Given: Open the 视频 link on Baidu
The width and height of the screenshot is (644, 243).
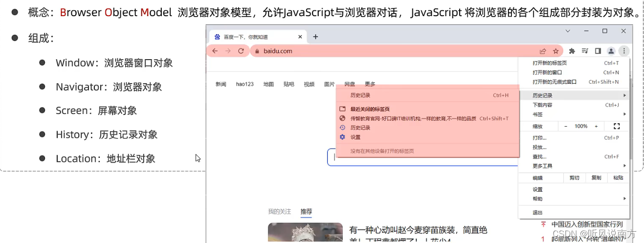Looking at the screenshot, I should [309, 84].
